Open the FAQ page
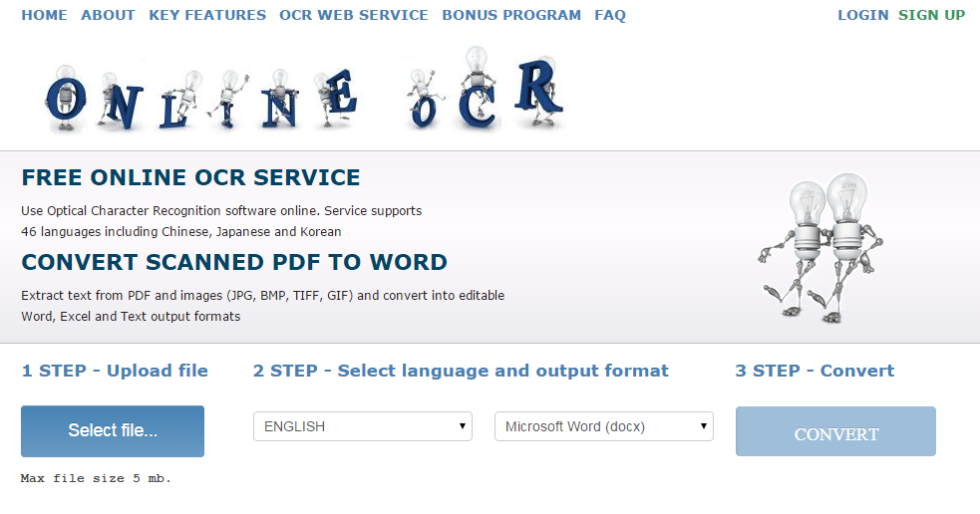Viewport: 980px width, 514px height. point(610,15)
